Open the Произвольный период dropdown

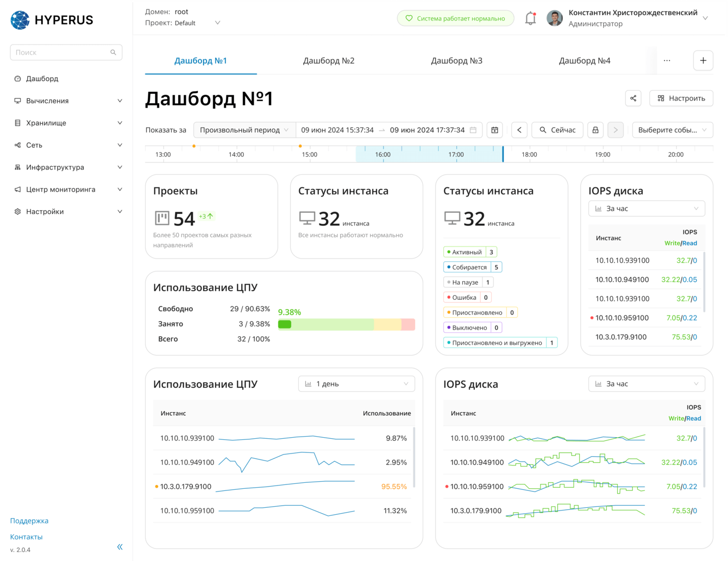(244, 130)
